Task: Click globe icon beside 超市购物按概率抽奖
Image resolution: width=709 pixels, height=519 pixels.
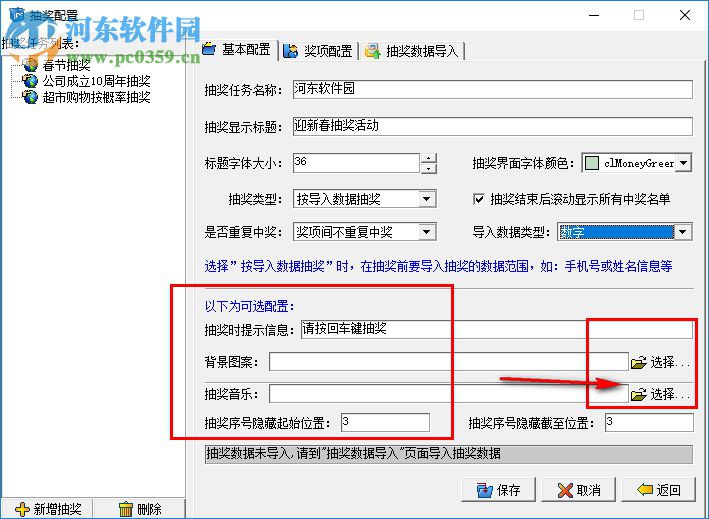Action: tap(30, 97)
